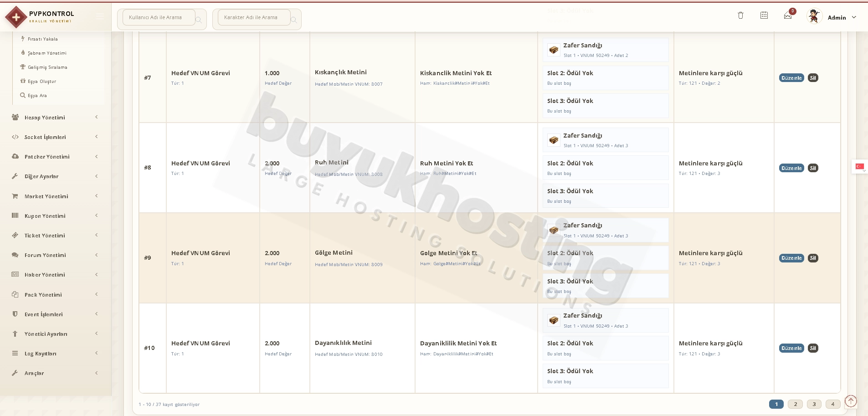Image resolution: width=868 pixels, height=416 pixels.
Task: Open the trash icon in header
Action: point(740,15)
